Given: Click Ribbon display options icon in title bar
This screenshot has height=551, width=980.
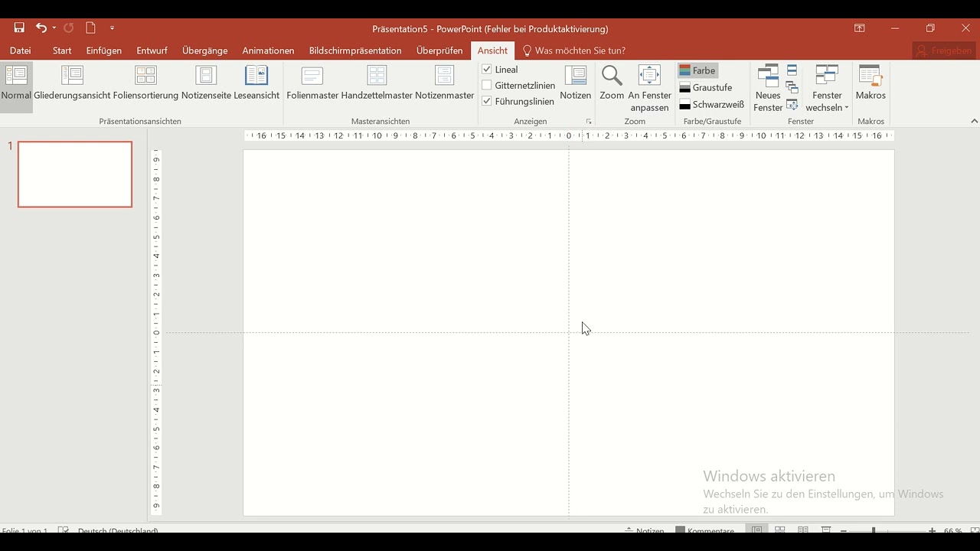Looking at the screenshot, I should [860, 28].
